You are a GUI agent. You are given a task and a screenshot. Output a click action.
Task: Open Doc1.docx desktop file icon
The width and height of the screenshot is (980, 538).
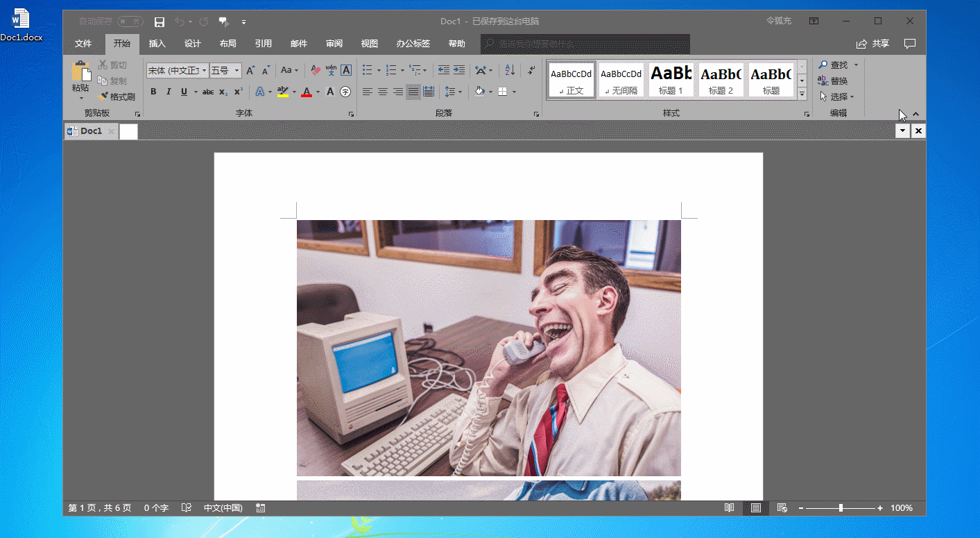(x=21, y=25)
